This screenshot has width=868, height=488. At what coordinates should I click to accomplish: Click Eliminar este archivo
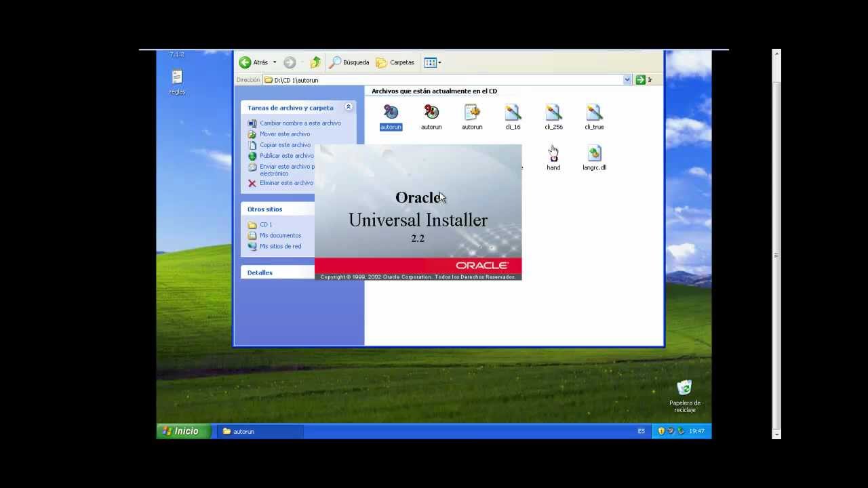click(281, 183)
